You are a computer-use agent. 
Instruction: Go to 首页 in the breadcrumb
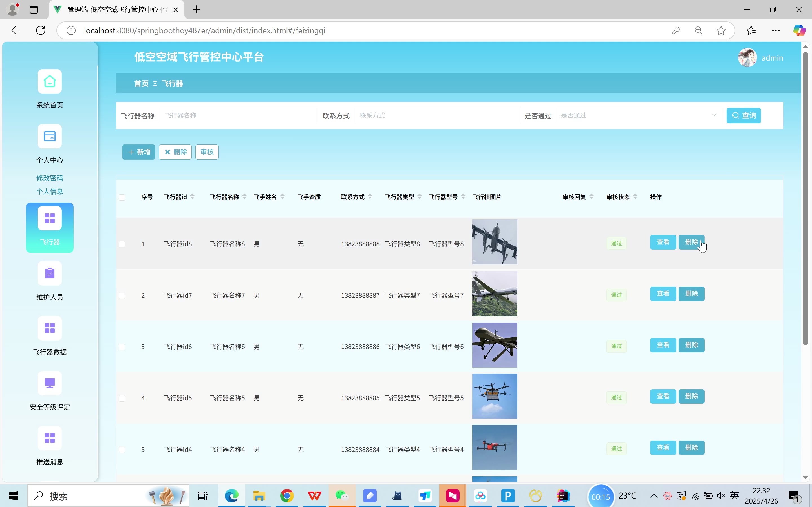click(141, 83)
